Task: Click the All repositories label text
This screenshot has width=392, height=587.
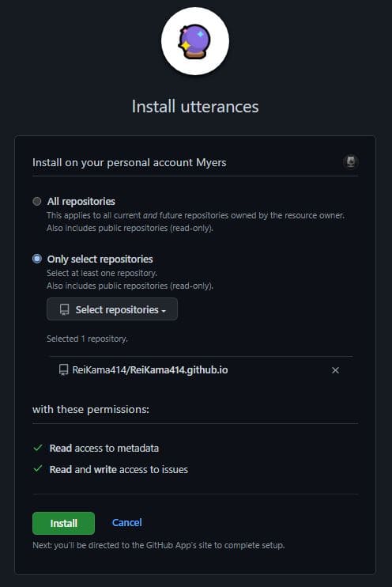Action: coord(81,202)
